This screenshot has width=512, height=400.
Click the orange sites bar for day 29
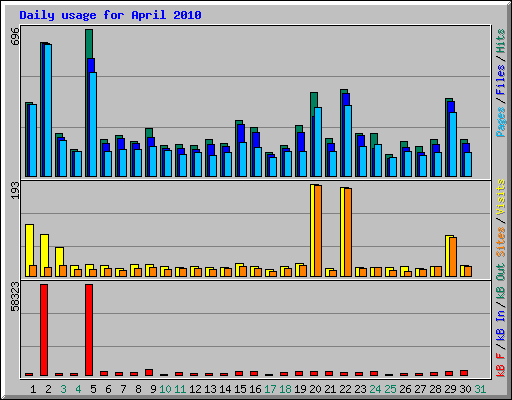[x=453, y=257]
